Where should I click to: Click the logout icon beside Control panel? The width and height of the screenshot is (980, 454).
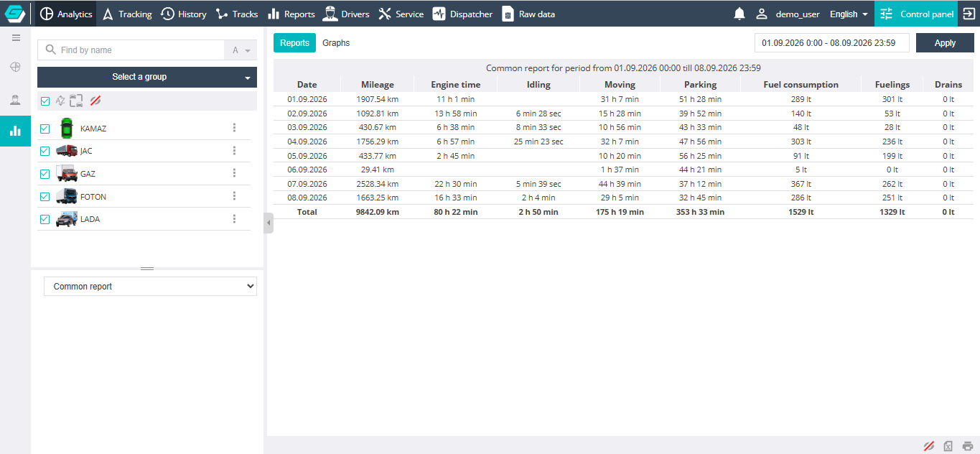pyautogui.click(x=969, y=14)
